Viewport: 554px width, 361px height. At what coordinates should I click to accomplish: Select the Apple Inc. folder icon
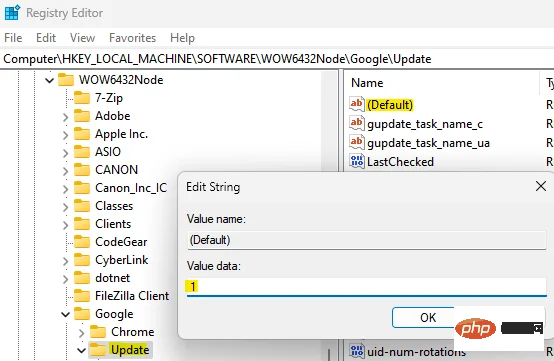pyautogui.click(x=82, y=134)
